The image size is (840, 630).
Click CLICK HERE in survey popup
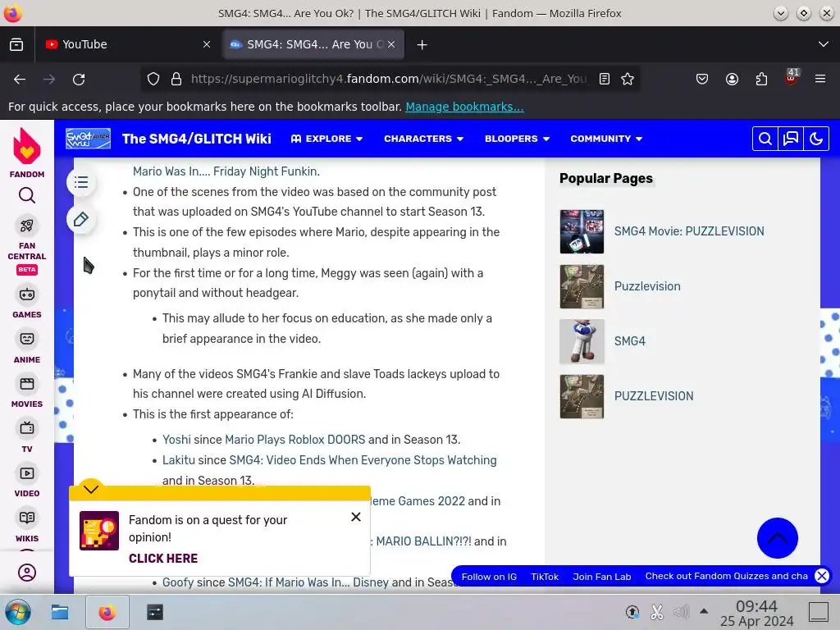coord(163,559)
